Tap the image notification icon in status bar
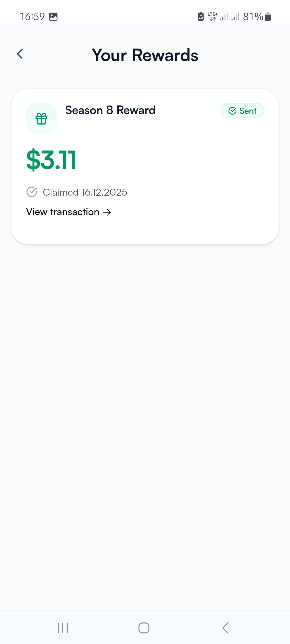The height and width of the screenshot is (644, 290). (x=53, y=17)
